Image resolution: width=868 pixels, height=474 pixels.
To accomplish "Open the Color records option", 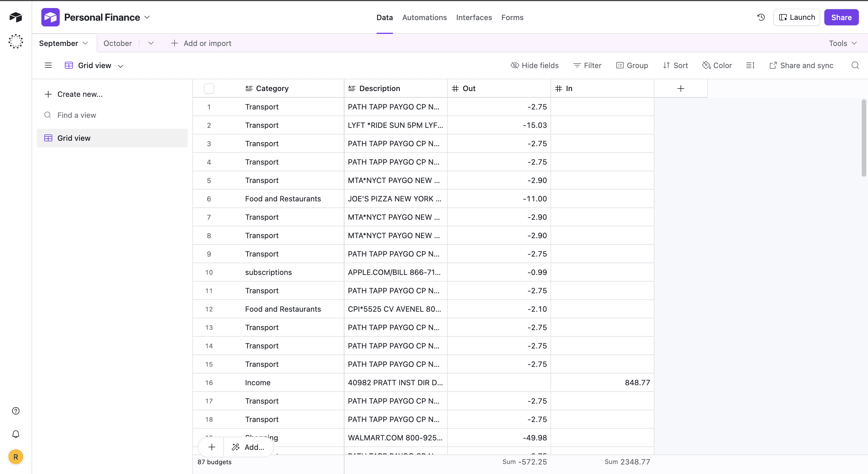I will pos(717,65).
